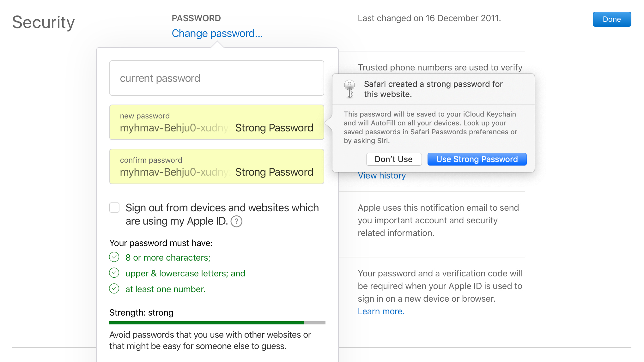This screenshot has height=362, width=644.
Task: Click the Strong Password label in new password field
Action: pos(274,128)
